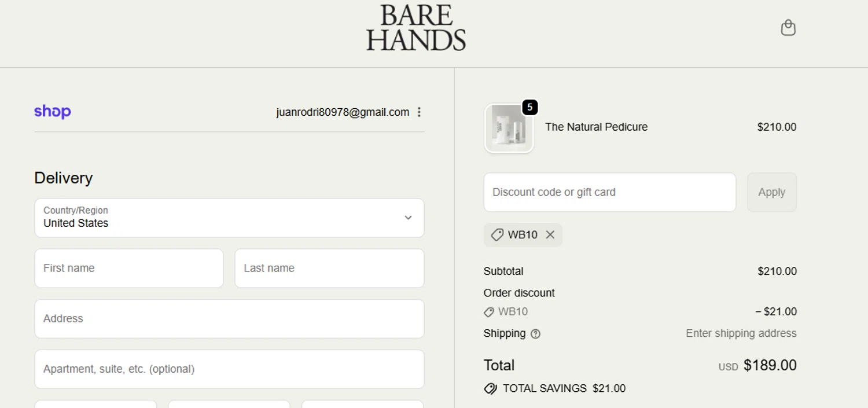The width and height of the screenshot is (868, 408).
Task: Open the shopping bag cart icon
Action: [x=788, y=28]
